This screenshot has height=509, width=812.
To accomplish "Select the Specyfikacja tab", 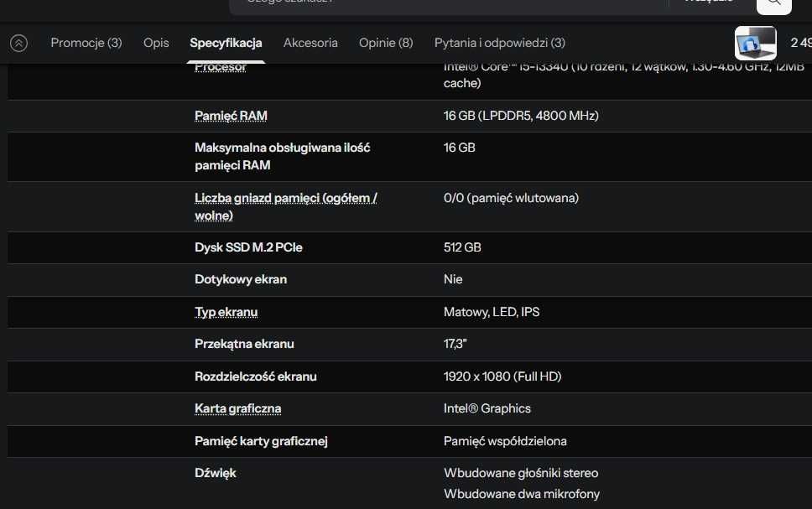I will pyautogui.click(x=226, y=43).
